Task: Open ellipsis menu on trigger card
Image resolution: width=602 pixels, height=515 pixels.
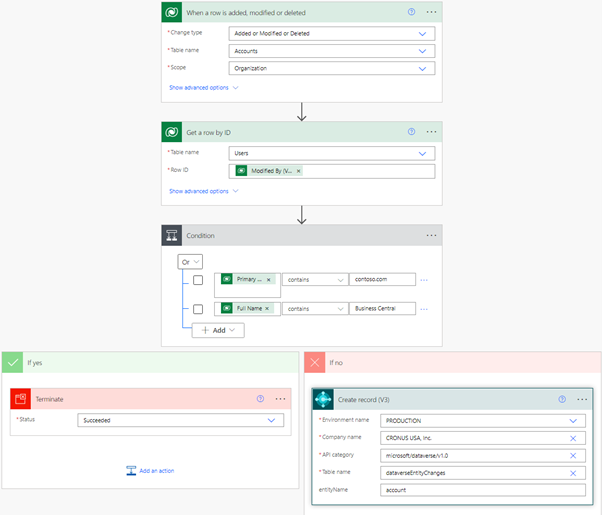Action: 431,12
